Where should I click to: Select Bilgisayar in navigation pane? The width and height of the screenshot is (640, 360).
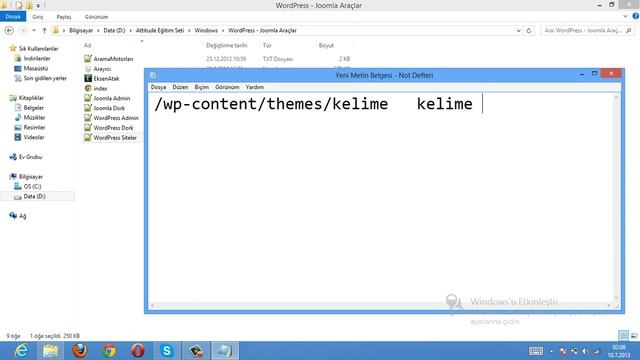point(31,177)
